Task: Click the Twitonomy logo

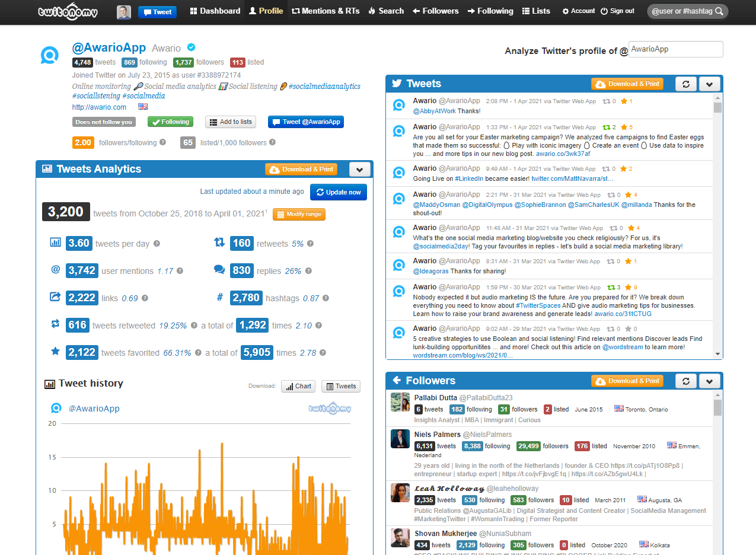Action: point(67,11)
